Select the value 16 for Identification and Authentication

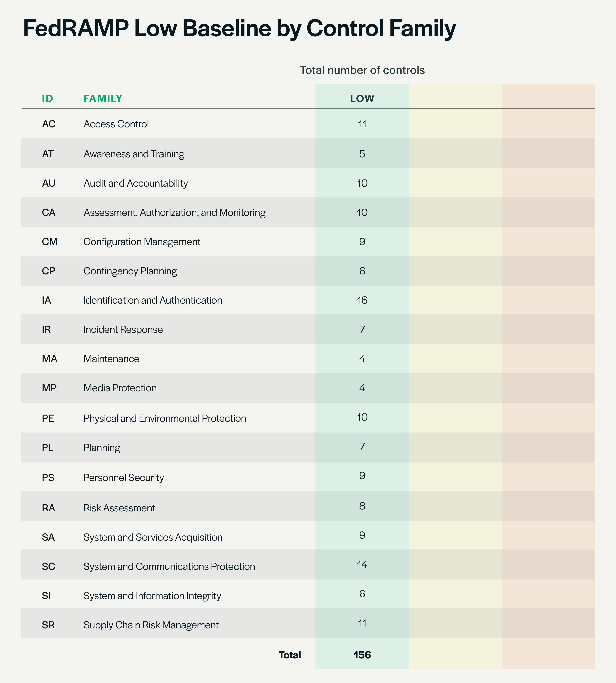(362, 300)
